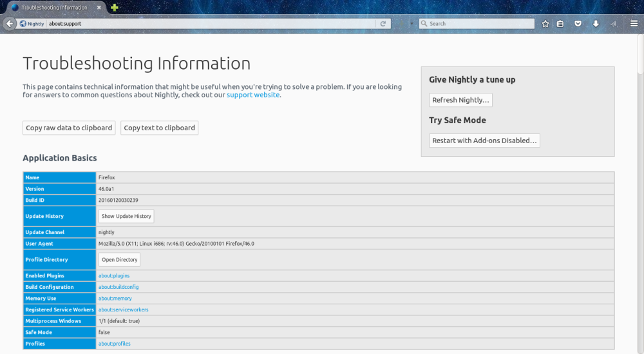Show bookmarks list icon
The width and height of the screenshot is (644, 354).
tap(560, 24)
